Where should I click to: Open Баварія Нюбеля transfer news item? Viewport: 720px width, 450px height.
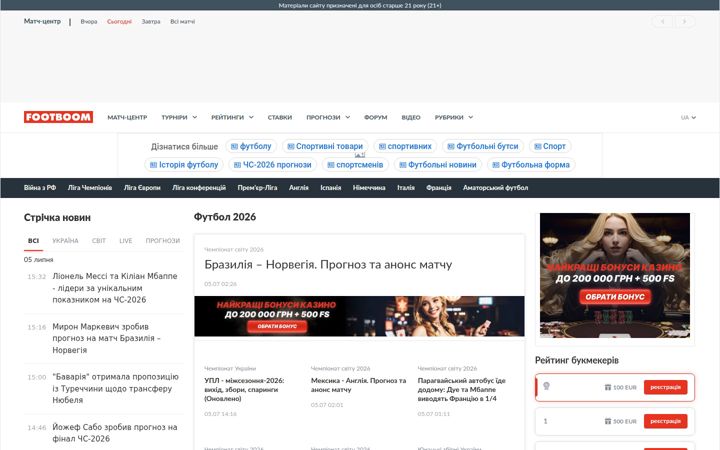[115, 388]
